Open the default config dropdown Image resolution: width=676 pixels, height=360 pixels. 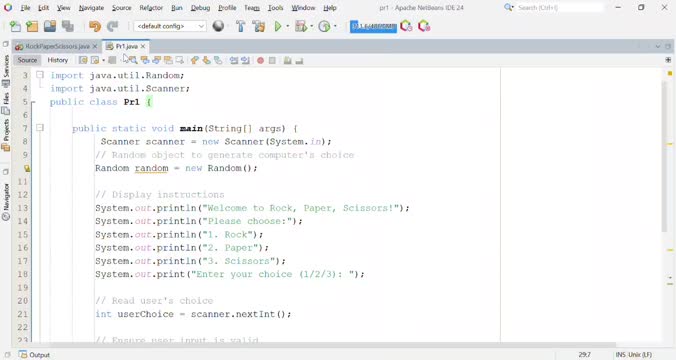170,26
